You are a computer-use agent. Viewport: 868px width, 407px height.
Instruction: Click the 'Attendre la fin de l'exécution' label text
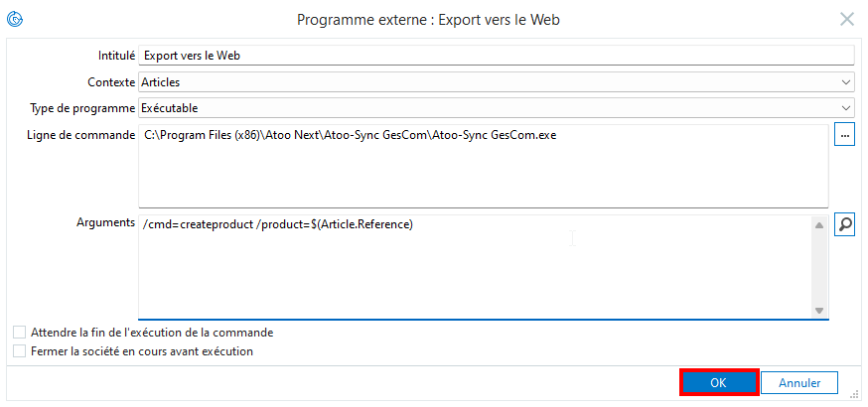152,333
